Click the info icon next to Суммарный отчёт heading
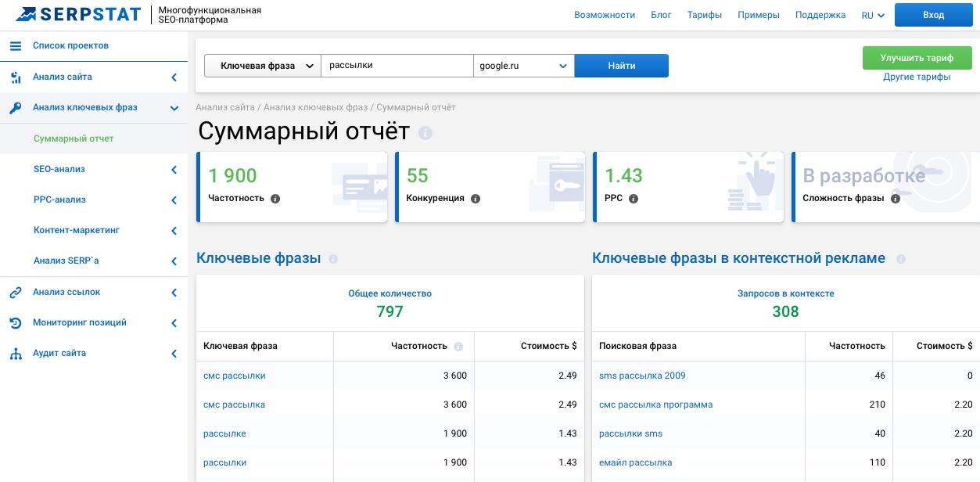Viewport: 980px width, 482px height. click(425, 133)
